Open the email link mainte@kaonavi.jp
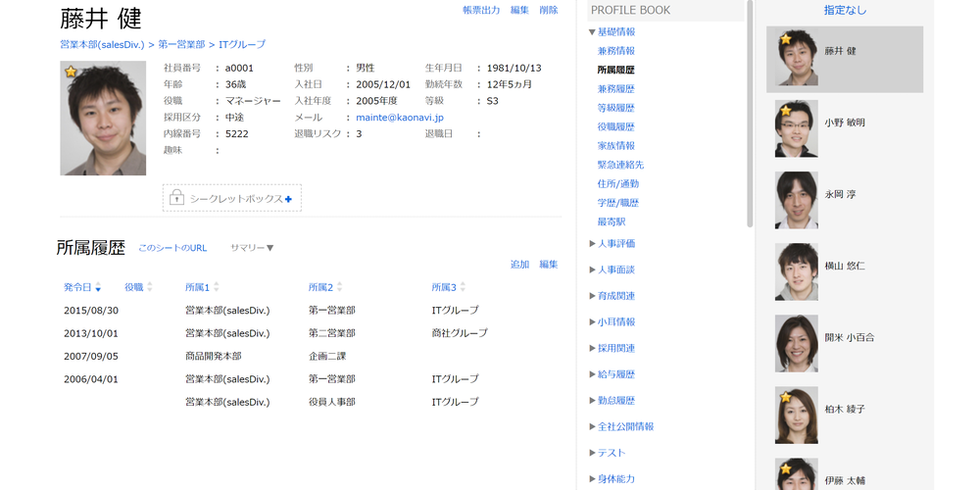Viewport: 980px width, 490px height. pos(400,117)
